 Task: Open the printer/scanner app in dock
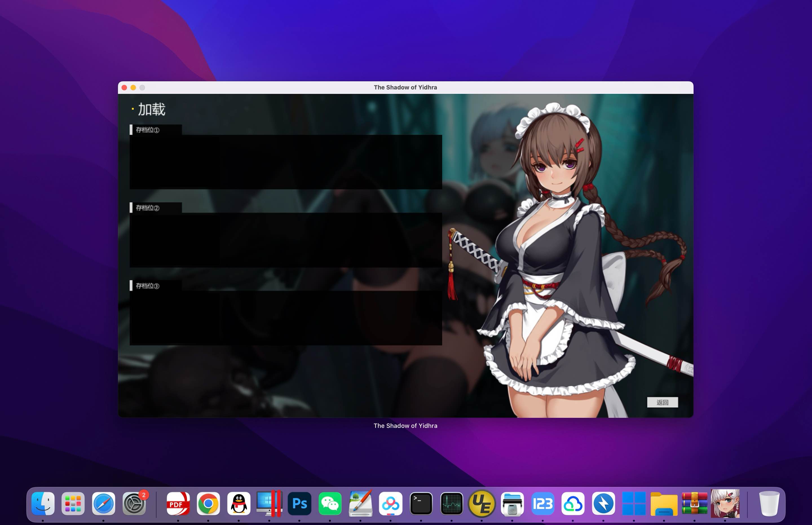[x=512, y=503]
